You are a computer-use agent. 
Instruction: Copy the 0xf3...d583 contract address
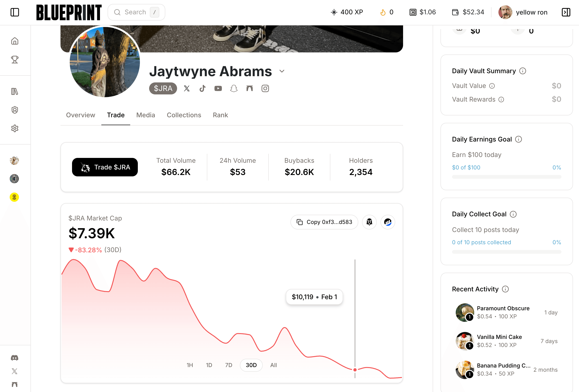[x=324, y=222]
